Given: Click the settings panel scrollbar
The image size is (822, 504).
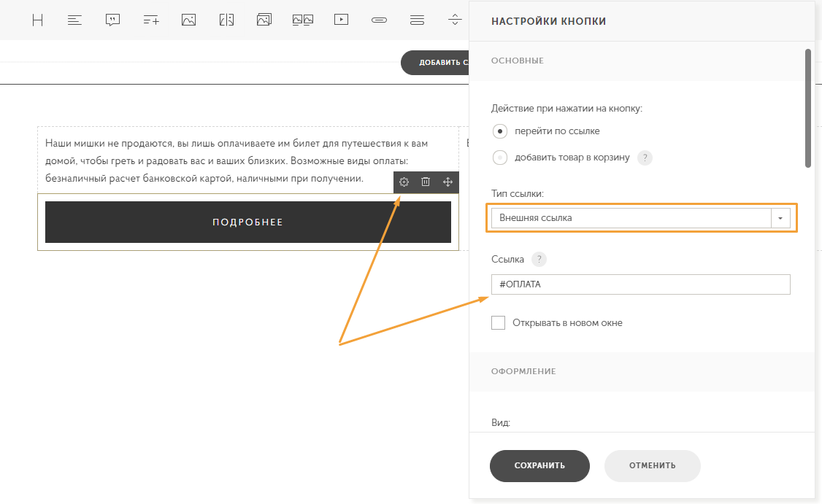Looking at the screenshot, I should pos(807,108).
